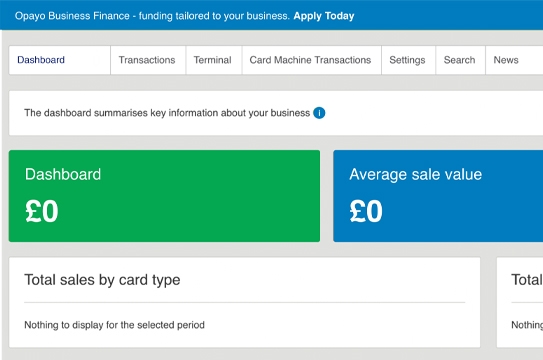Click the £0 amount under Average sale value
Screen dimensions: 543x360
point(366,211)
